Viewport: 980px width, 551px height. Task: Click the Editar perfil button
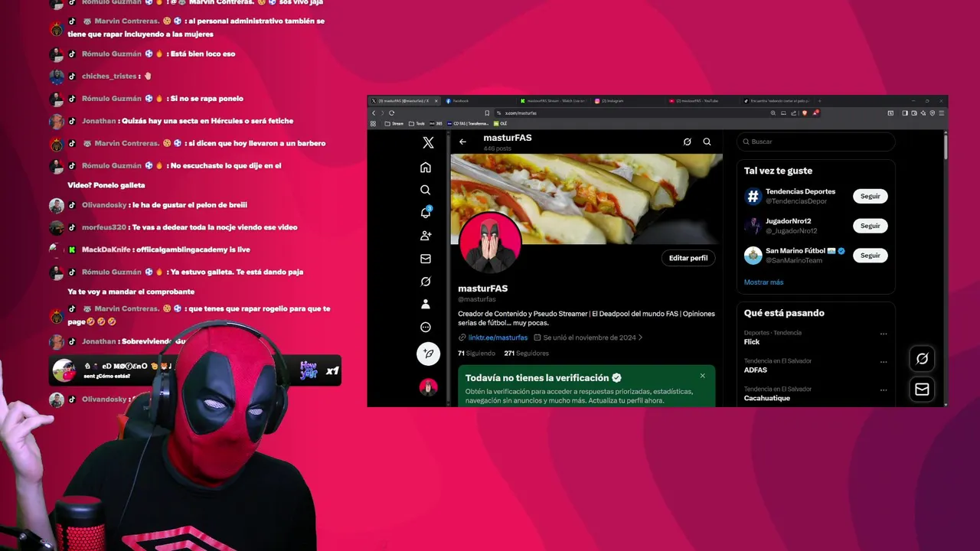click(688, 258)
